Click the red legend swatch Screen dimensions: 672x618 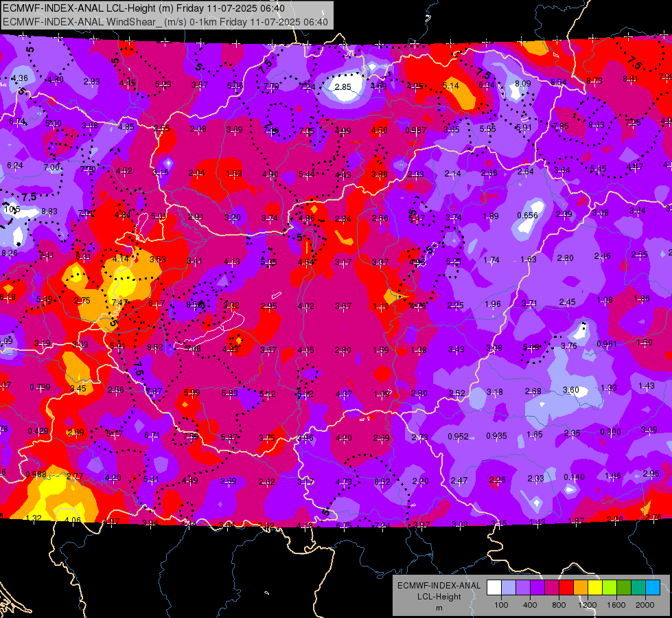tap(566, 587)
